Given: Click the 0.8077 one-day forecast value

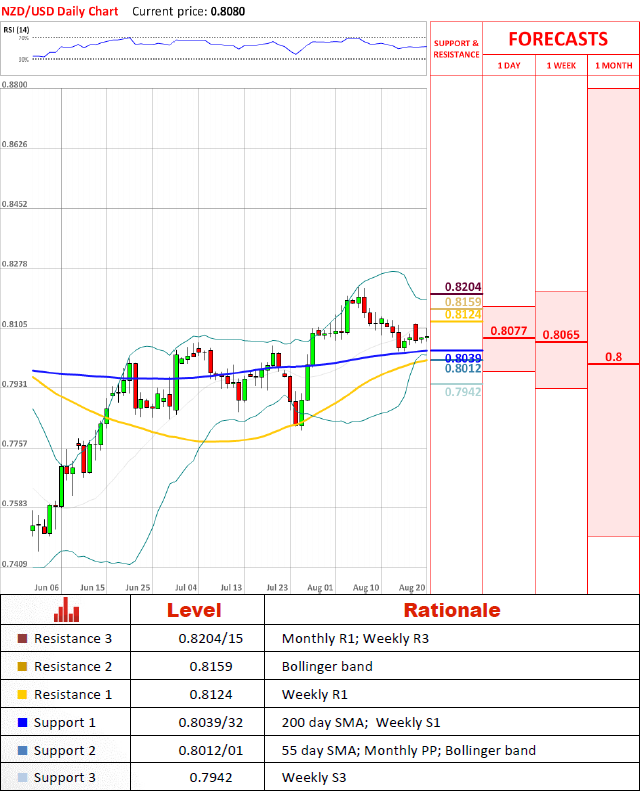Looking at the screenshot, I should [x=509, y=330].
